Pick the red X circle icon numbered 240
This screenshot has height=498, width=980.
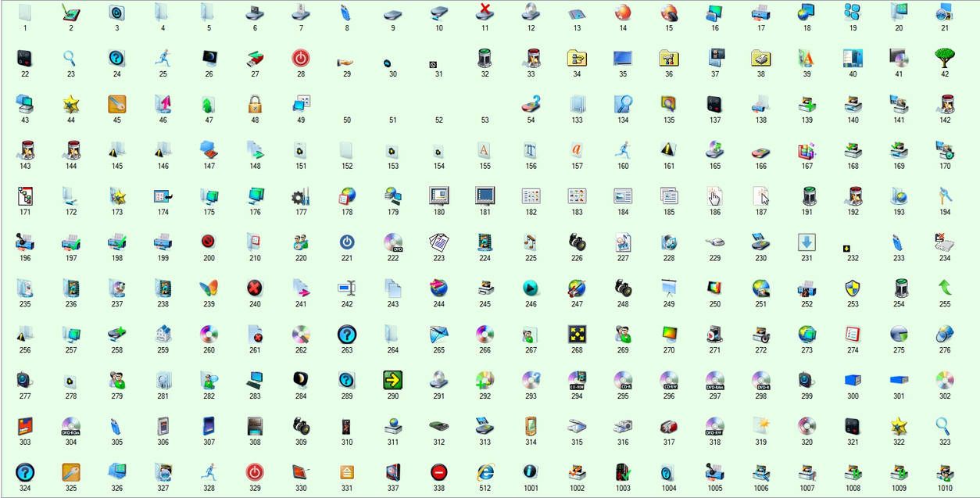pyautogui.click(x=255, y=288)
